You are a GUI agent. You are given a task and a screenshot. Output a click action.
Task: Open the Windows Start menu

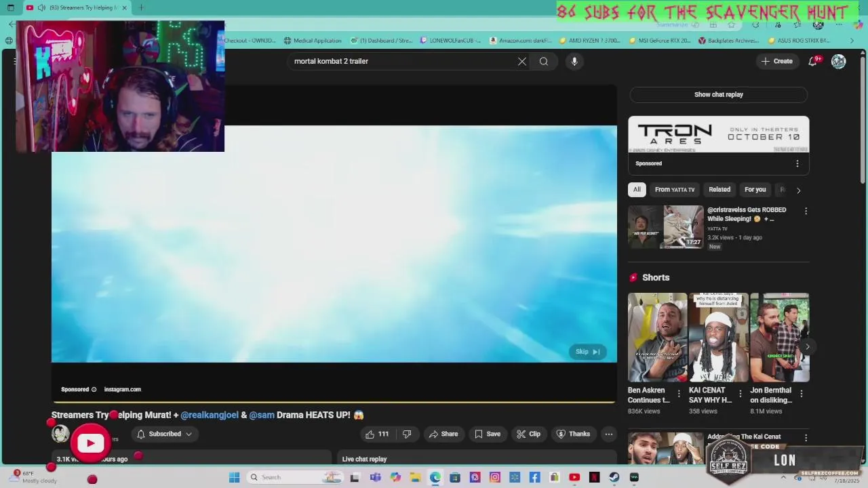coord(234,478)
